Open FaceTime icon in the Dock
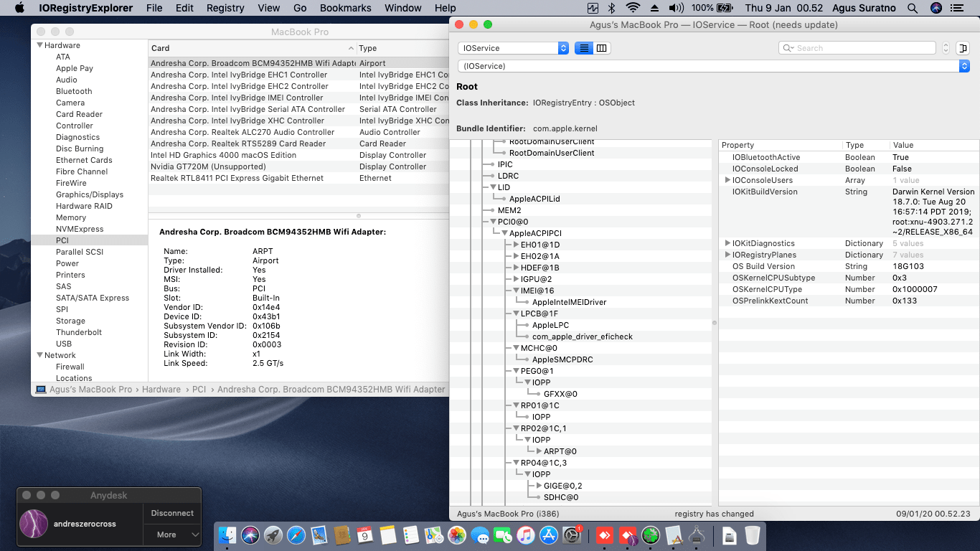 (503, 535)
